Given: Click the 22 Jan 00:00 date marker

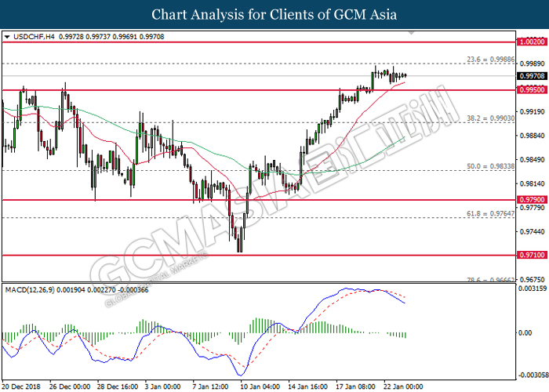Looking at the screenshot, I should [403, 387].
